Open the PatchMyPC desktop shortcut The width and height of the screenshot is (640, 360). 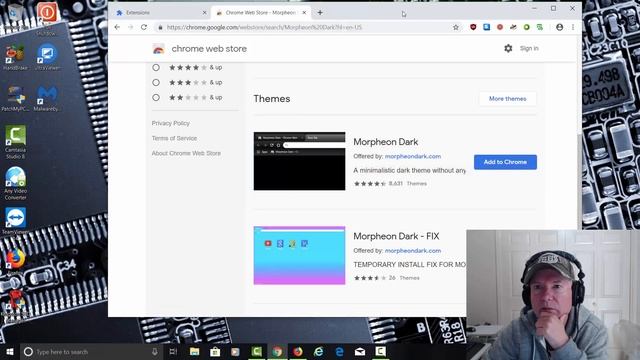point(15,98)
